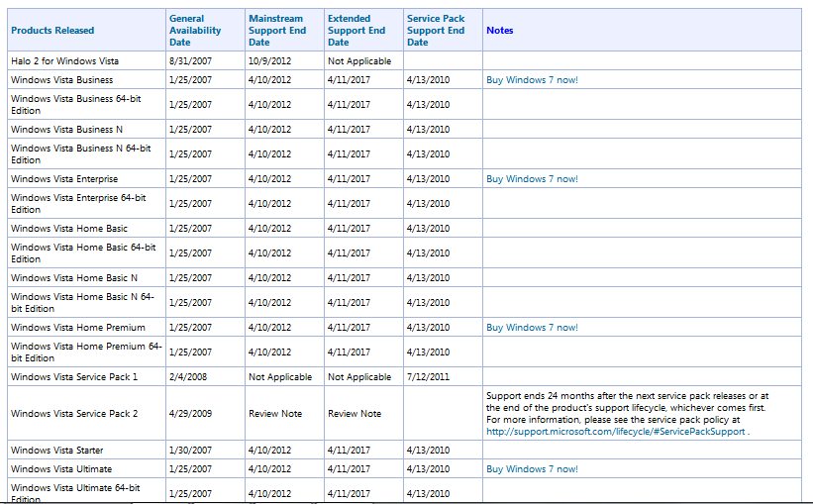Viewport: 813px width, 504px height.
Task: Open Buy Windows 7 link for Vista Enterprise
Action: tap(532, 179)
